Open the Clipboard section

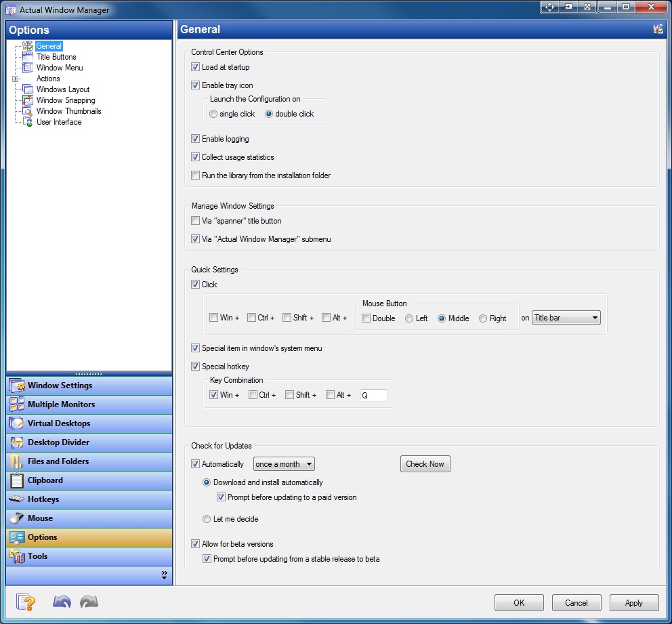[89, 480]
